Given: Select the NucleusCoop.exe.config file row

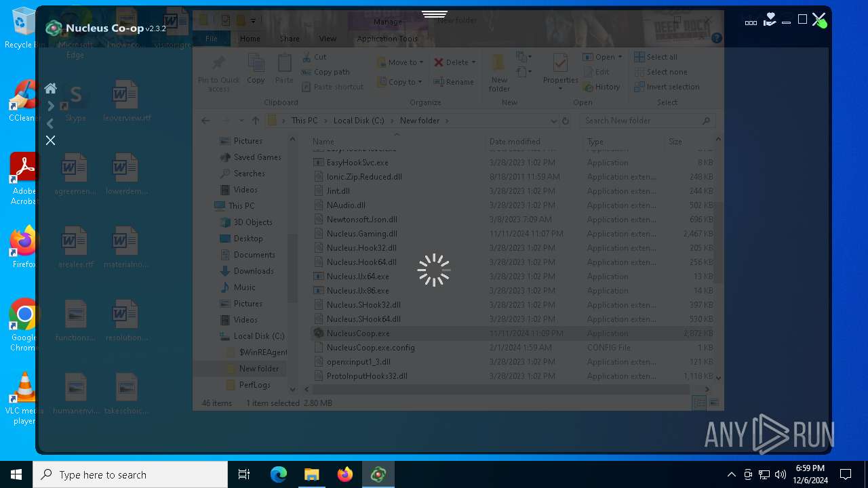Looking at the screenshot, I should [x=513, y=348].
